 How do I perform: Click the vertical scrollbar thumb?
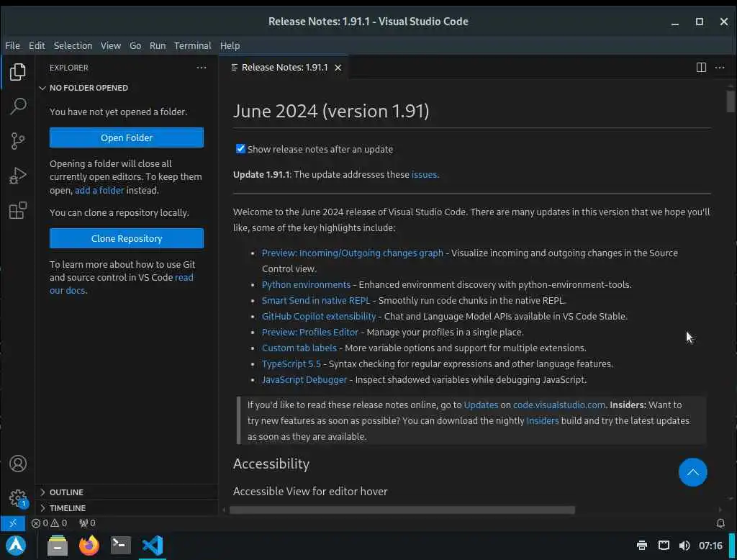pyautogui.click(x=730, y=101)
